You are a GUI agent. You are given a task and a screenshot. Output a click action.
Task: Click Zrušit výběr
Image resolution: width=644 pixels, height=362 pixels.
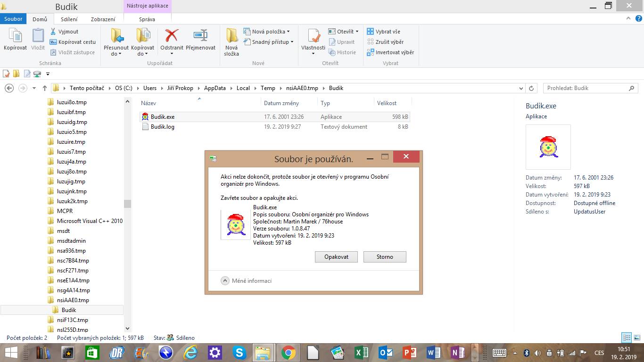tap(385, 42)
